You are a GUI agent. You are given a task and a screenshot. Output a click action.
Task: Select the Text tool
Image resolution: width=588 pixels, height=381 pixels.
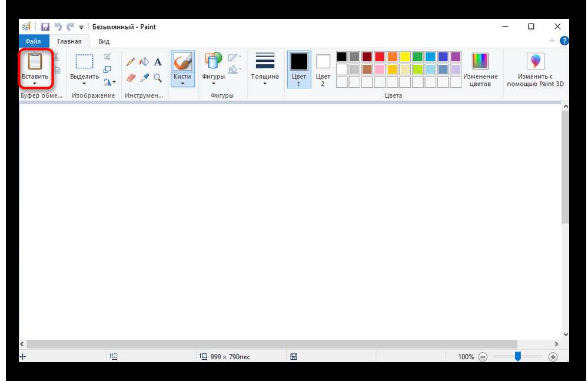(x=158, y=62)
